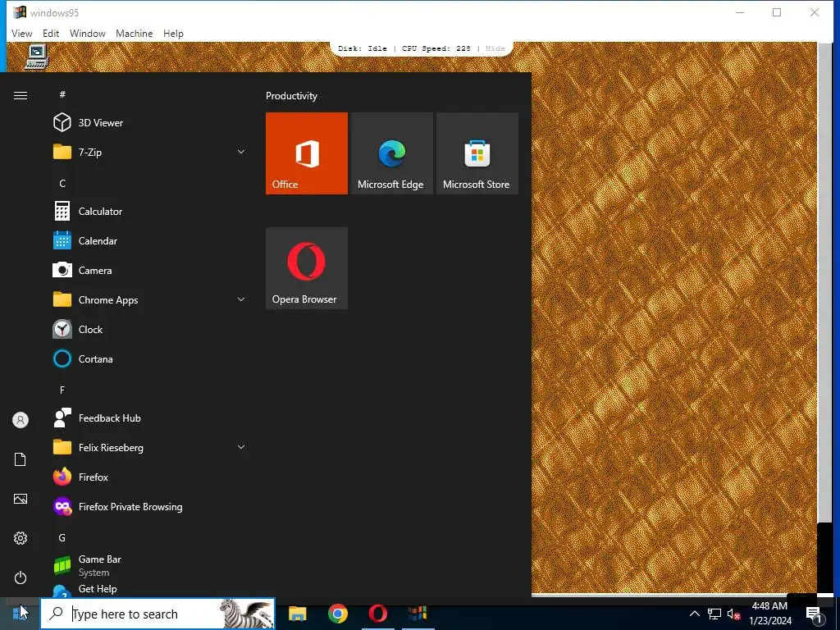Open the user account icon in Start sidebar
The width and height of the screenshot is (840, 630).
(21, 420)
